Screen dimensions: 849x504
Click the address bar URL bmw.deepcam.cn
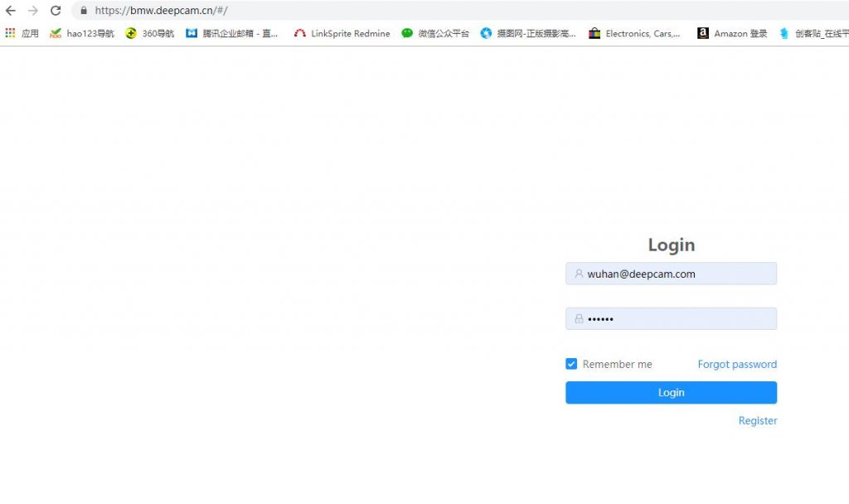[x=161, y=11]
